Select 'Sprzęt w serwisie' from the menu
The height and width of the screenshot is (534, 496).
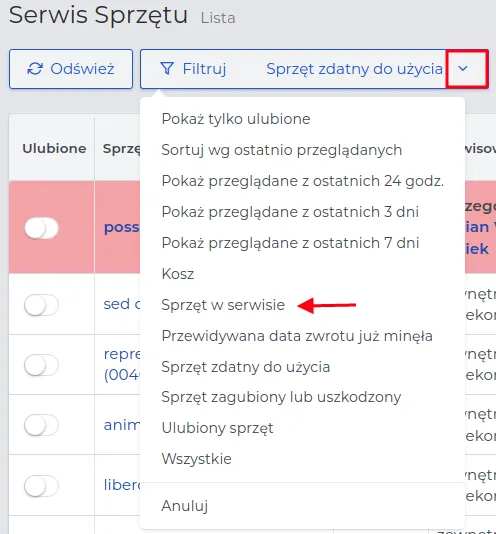[x=223, y=305]
